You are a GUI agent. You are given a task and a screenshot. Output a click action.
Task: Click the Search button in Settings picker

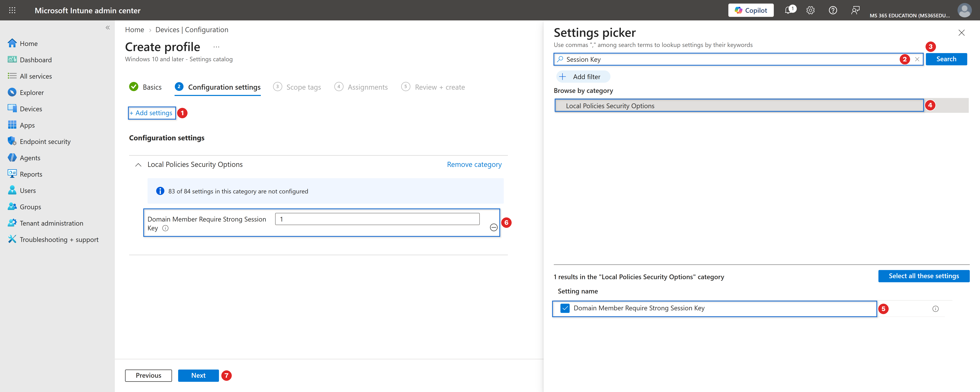click(946, 59)
